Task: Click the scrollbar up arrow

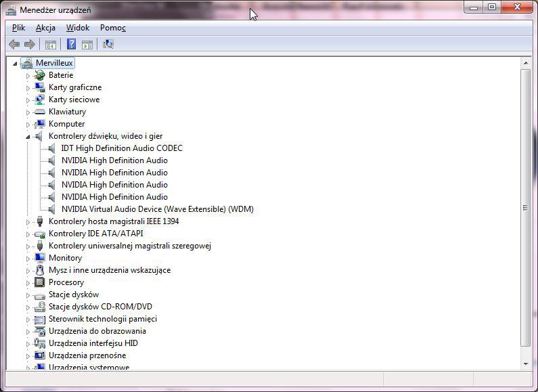Action: pyautogui.click(x=525, y=63)
